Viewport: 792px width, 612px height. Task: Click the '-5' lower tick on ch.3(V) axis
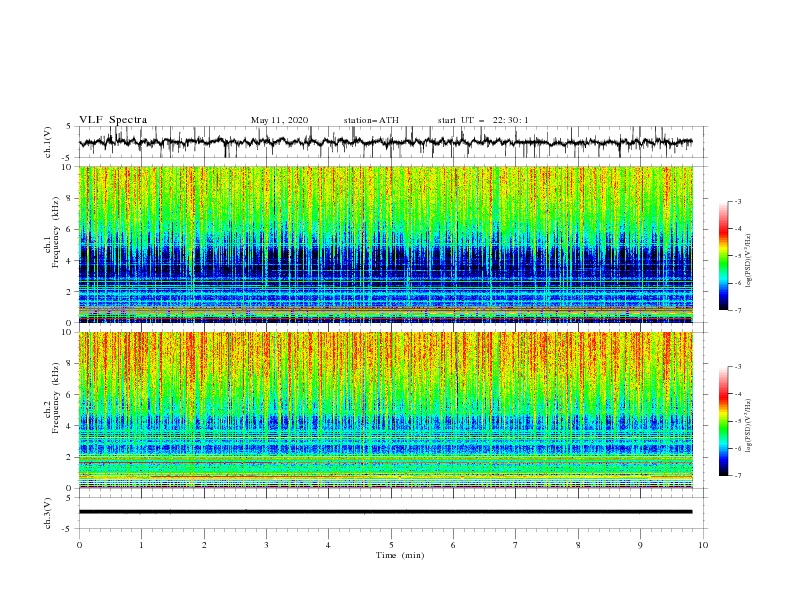click(68, 529)
